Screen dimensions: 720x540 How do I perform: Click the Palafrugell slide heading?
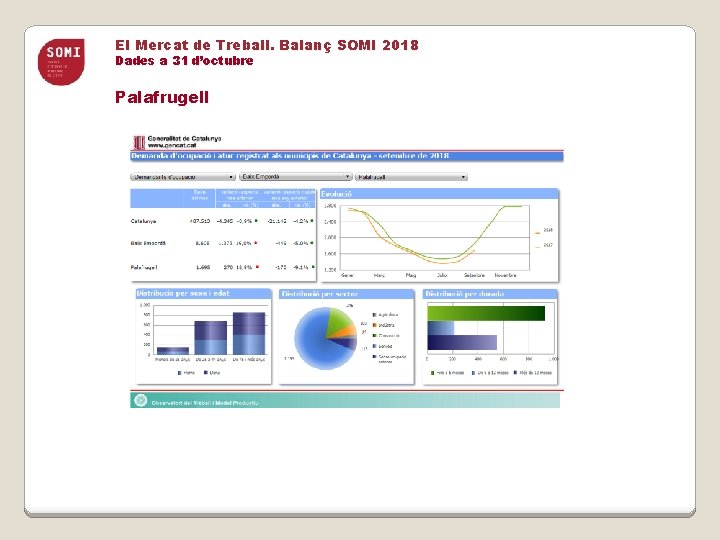[x=162, y=97]
